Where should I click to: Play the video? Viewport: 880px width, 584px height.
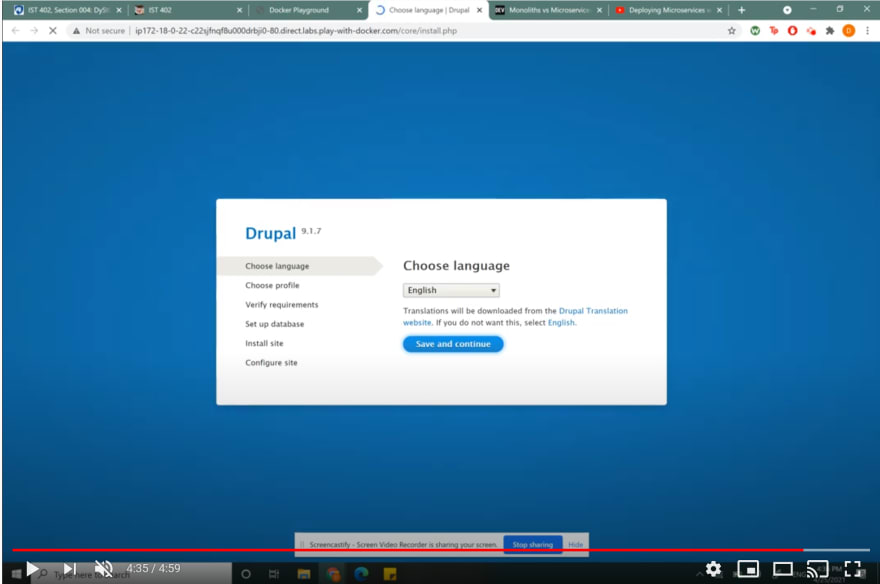33,569
